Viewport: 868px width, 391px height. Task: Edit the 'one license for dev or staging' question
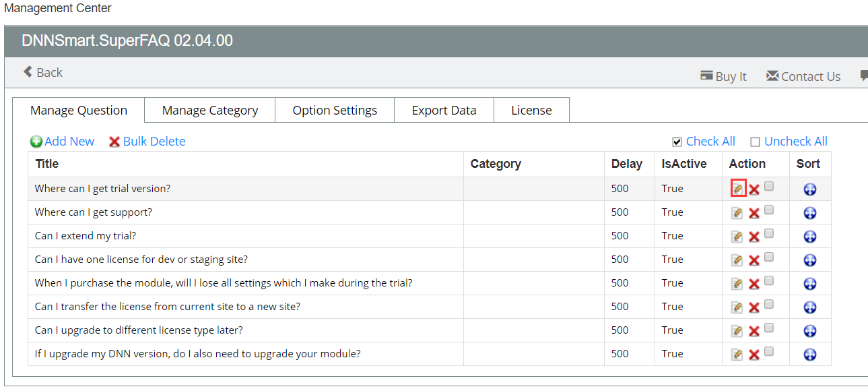point(737,260)
